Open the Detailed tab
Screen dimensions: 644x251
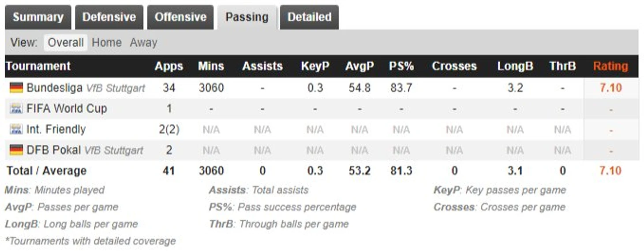click(x=309, y=17)
